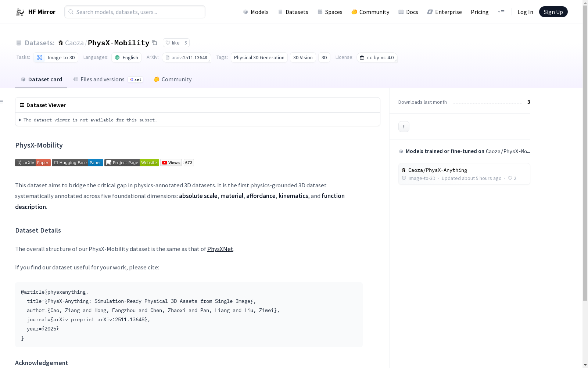Viewport: 588px width, 368px height.
Task: Select the Physical 3D Generation tag
Action: [259, 57]
